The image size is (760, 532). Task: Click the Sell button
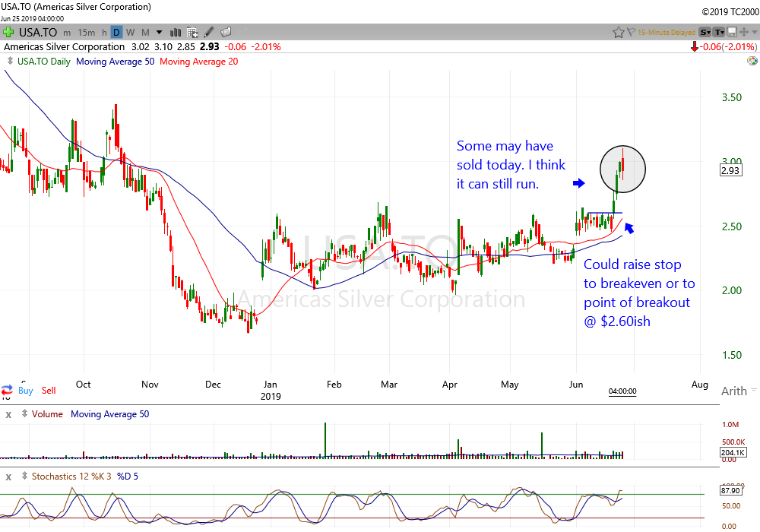49,391
